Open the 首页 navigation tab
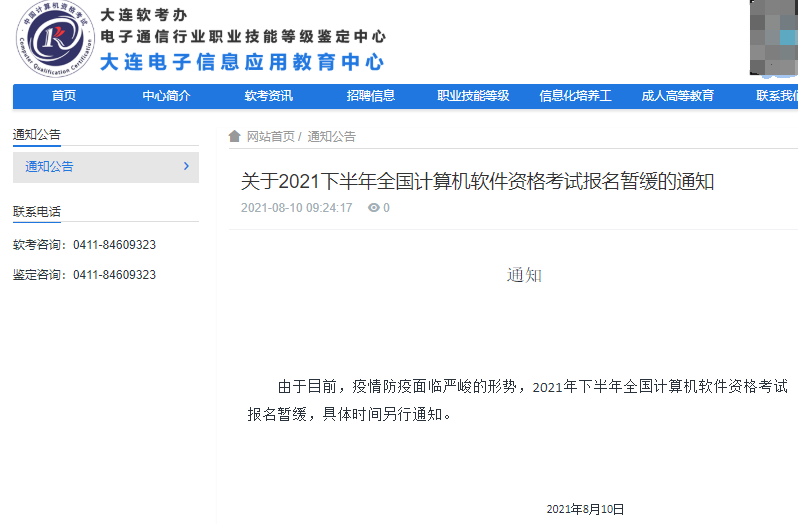 [64, 96]
